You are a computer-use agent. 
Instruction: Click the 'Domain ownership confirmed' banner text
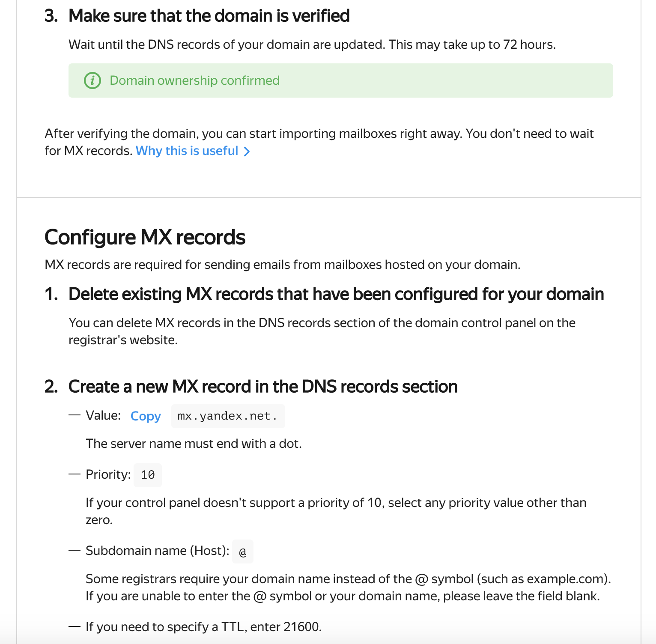pos(194,80)
